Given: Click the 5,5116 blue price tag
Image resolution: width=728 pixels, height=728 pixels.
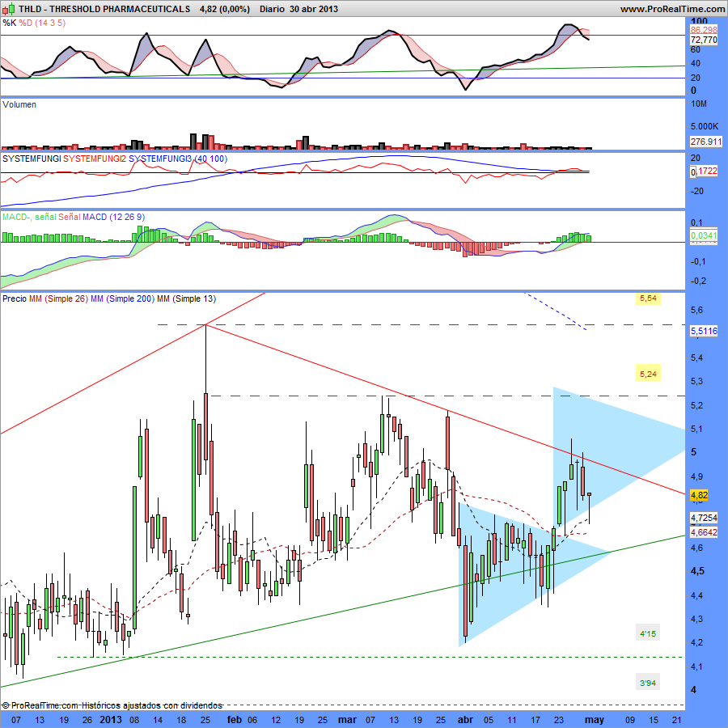Looking at the screenshot, I should (704, 331).
